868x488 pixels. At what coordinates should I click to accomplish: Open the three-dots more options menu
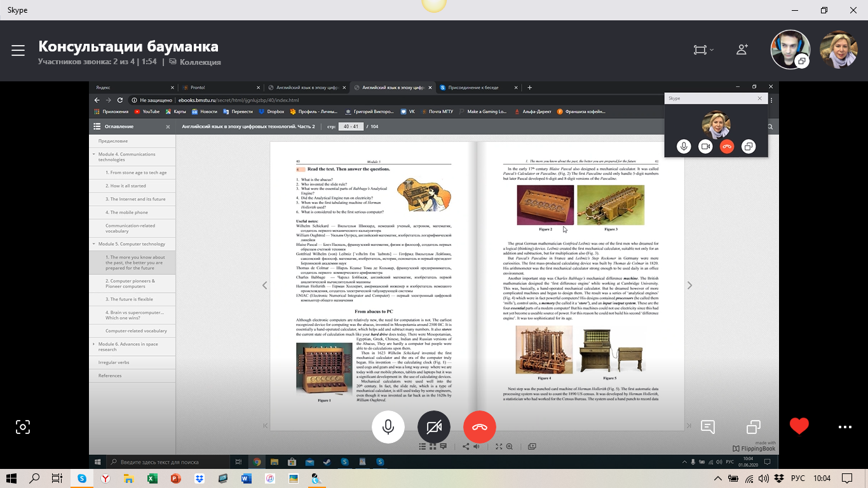click(844, 427)
